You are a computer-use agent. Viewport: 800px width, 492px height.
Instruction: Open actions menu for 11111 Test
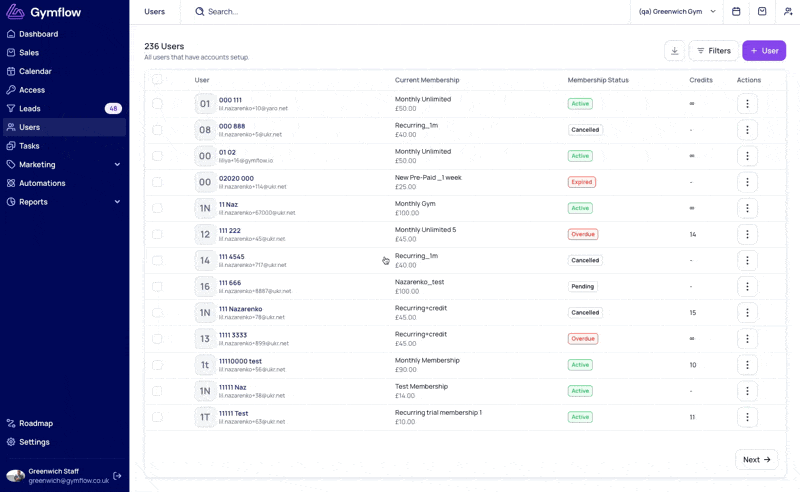(747, 417)
